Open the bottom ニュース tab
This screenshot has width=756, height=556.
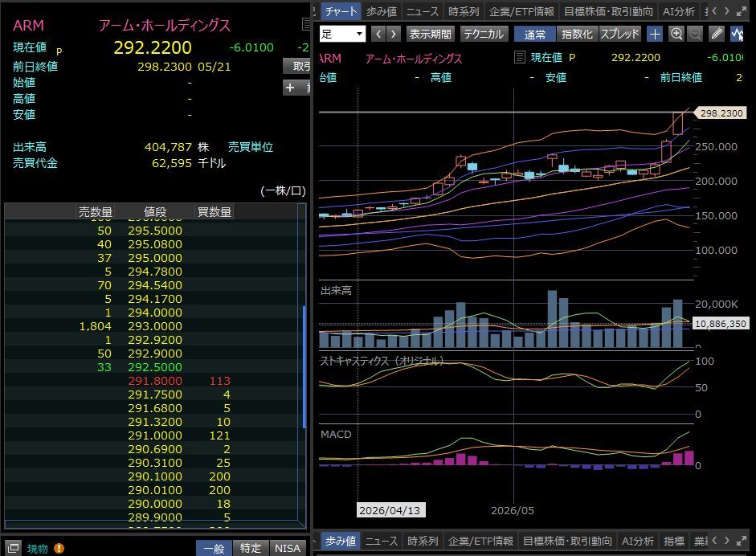pos(382,541)
